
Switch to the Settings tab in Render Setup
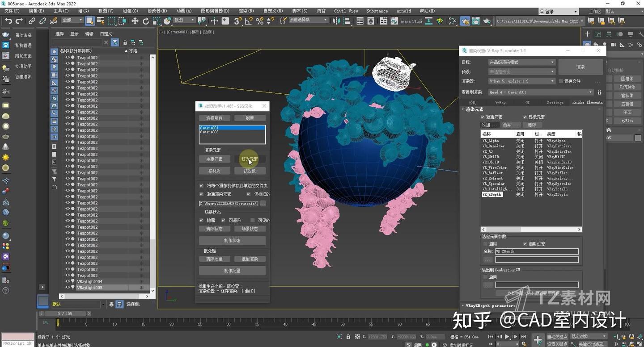coord(555,102)
